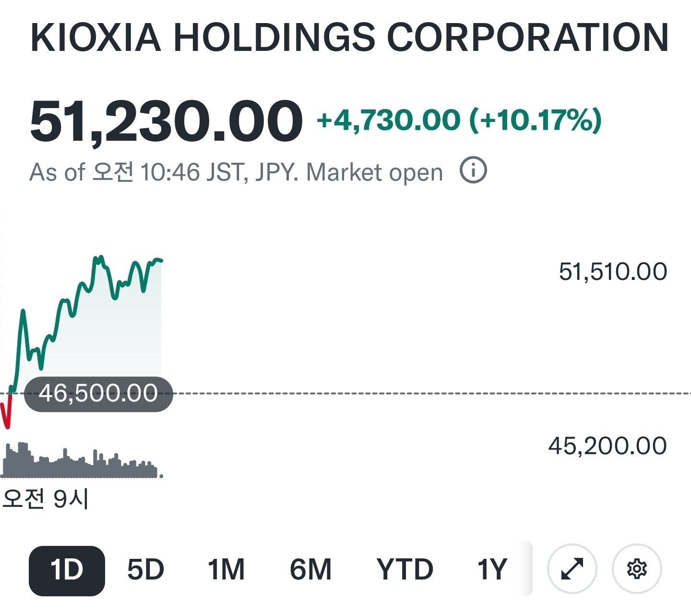Tap the KIOXIA HOLDINGS CORPORATION title
The image size is (691, 616).
[349, 37]
